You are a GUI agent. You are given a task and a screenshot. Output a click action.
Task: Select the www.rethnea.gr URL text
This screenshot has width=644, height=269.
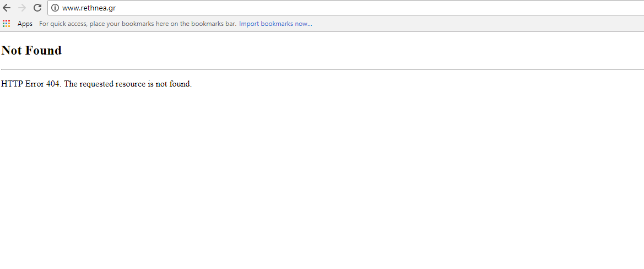pos(89,8)
